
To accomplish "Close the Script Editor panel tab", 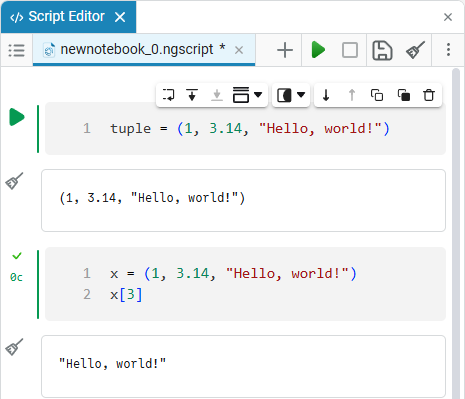I will click(120, 17).
